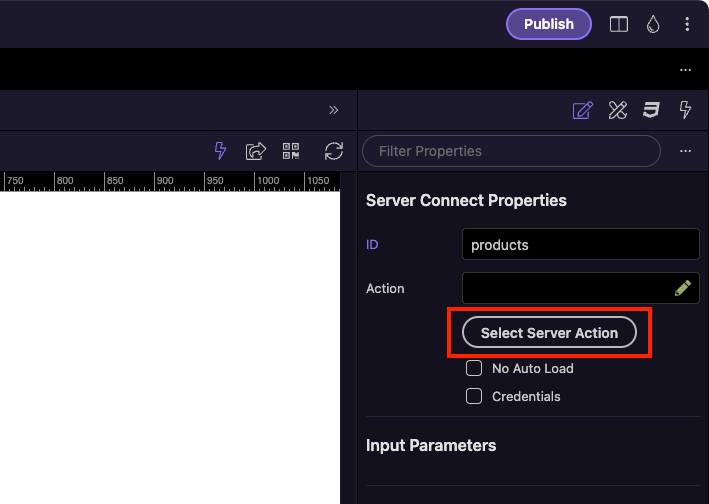Click the Action field pencil picker icon
The height and width of the screenshot is (504, 709).
tap(683, 288)
